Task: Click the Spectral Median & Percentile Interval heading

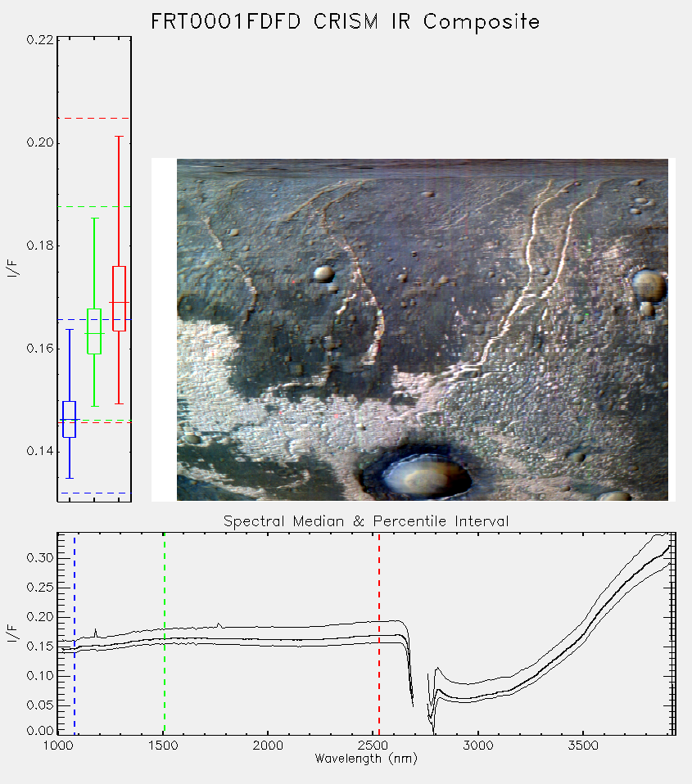Action: [x=366, y=521]
